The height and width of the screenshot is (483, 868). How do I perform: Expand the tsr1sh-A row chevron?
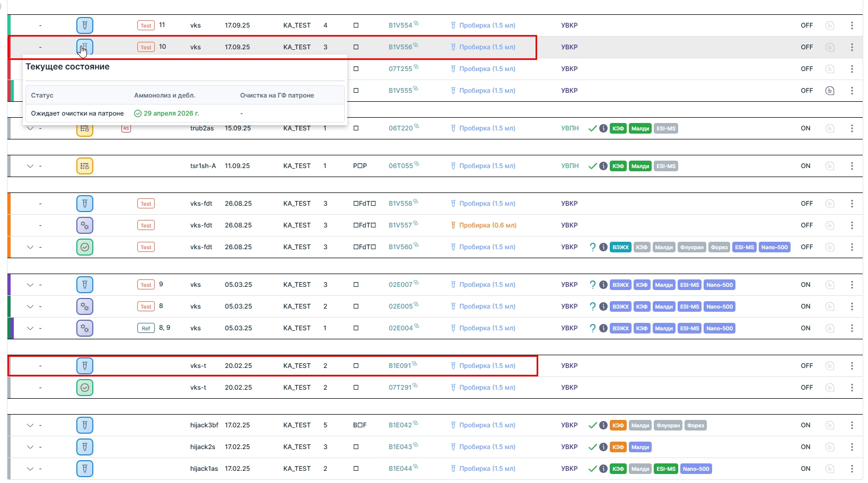point(30,166)
